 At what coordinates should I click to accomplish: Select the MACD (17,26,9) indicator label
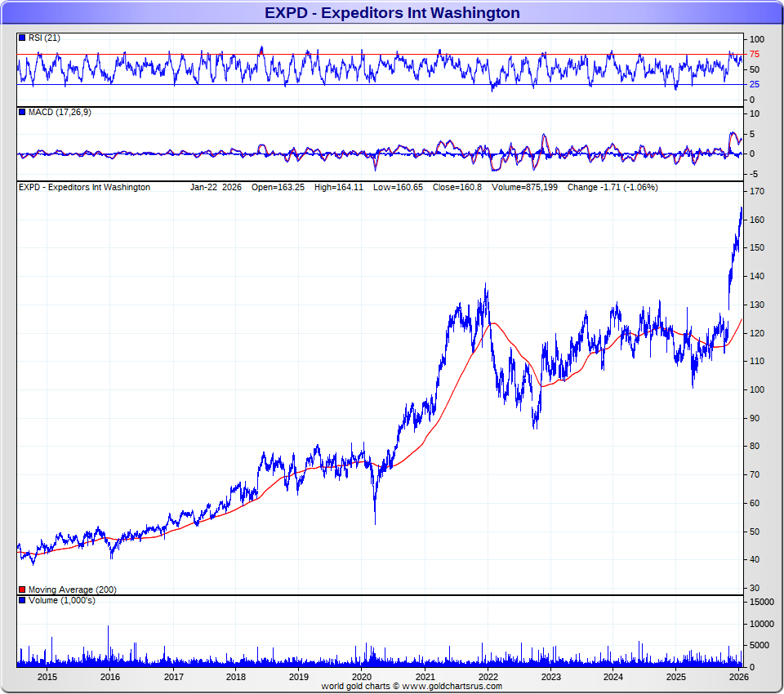point(60,112)
